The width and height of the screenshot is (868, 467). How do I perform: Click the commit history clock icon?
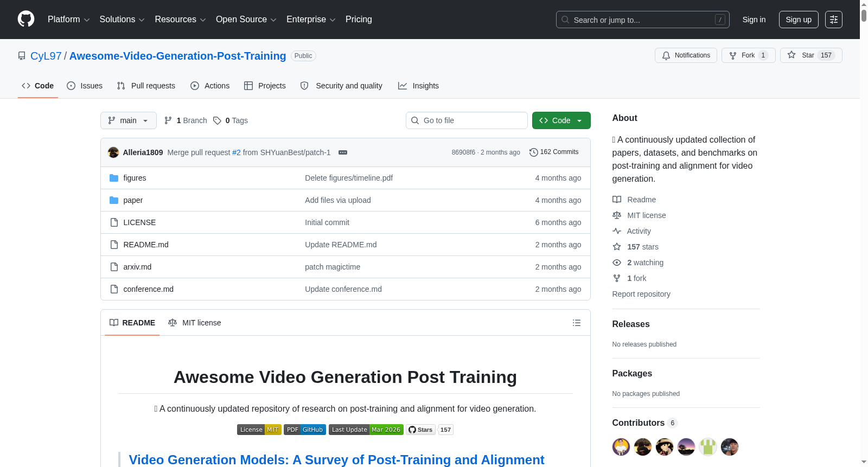click(534, 152)
